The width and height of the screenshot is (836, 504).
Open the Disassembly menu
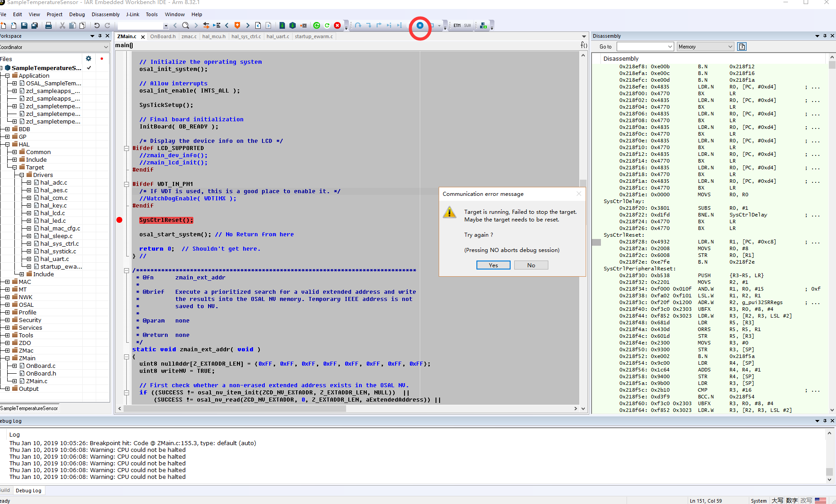[106, 14]
